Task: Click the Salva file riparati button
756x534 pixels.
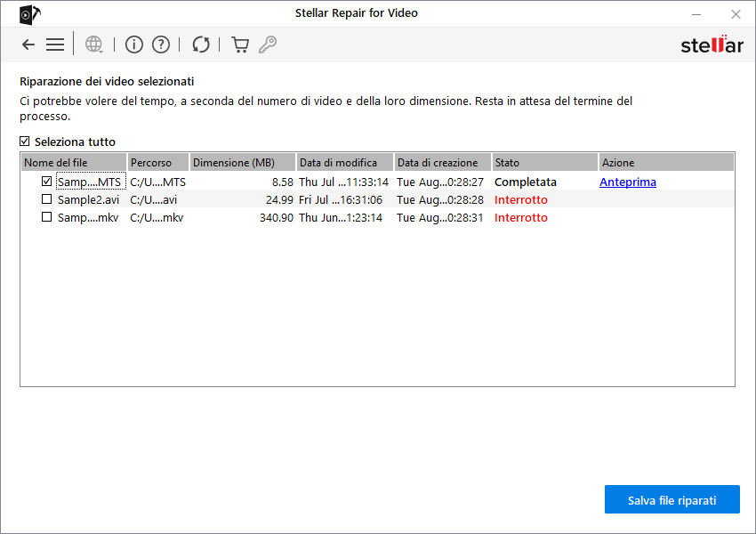Action: click(x=672, y=500)
